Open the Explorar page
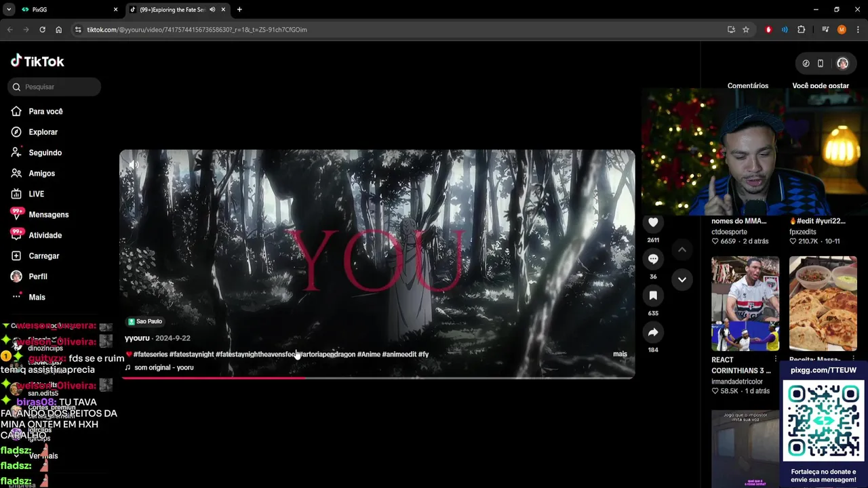This screenshot has width=868, height=488. [43, 132]
